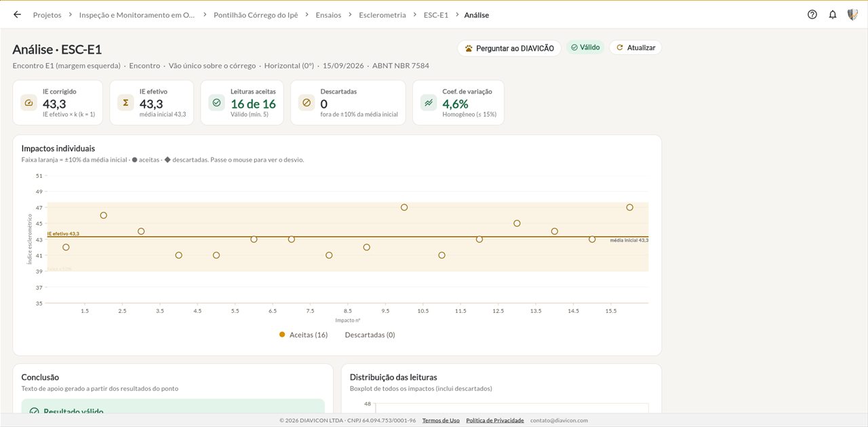Click 'Impactos individuais' chart title

pos(58,148)
